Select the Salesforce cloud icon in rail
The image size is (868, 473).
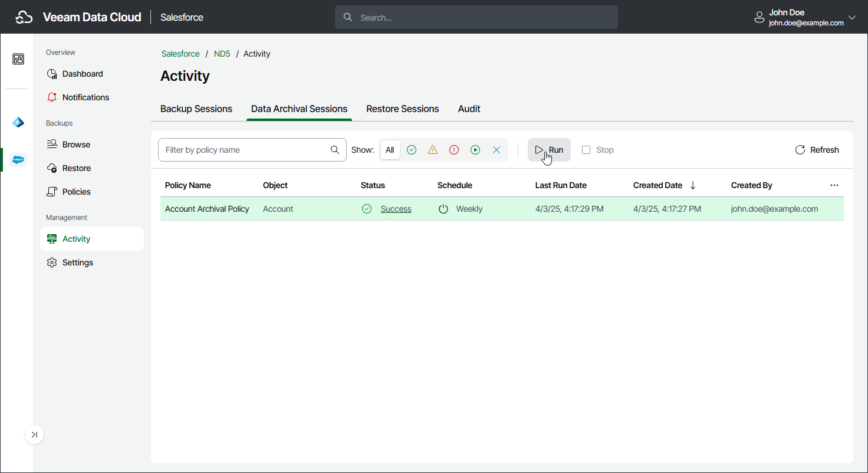18,159
